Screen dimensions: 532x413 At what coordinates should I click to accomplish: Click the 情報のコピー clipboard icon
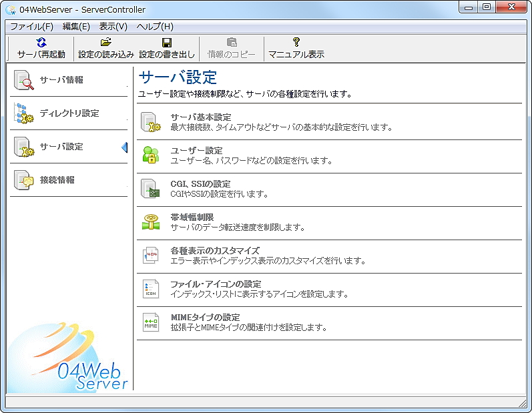pyautogui.click(x=232, y=43)
